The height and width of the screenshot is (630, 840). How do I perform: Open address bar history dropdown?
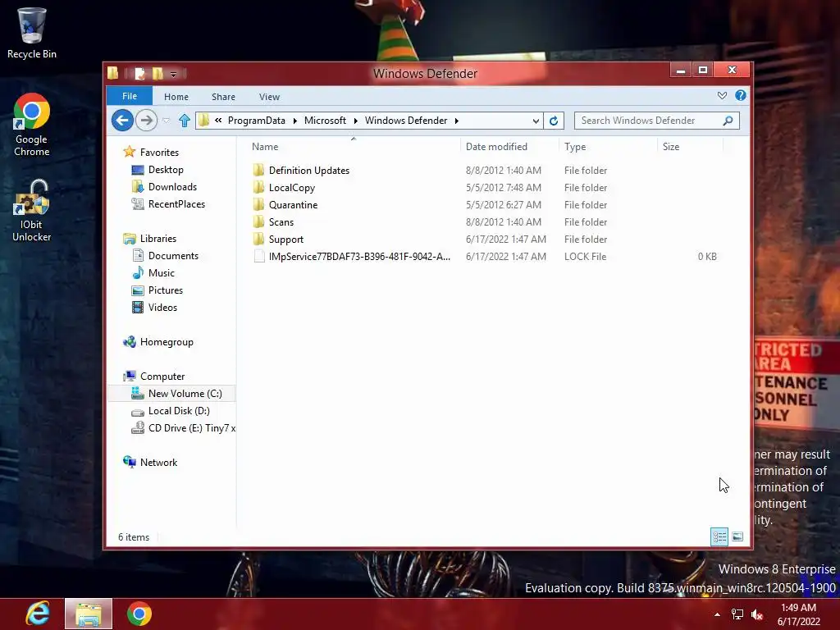point(536,121)
